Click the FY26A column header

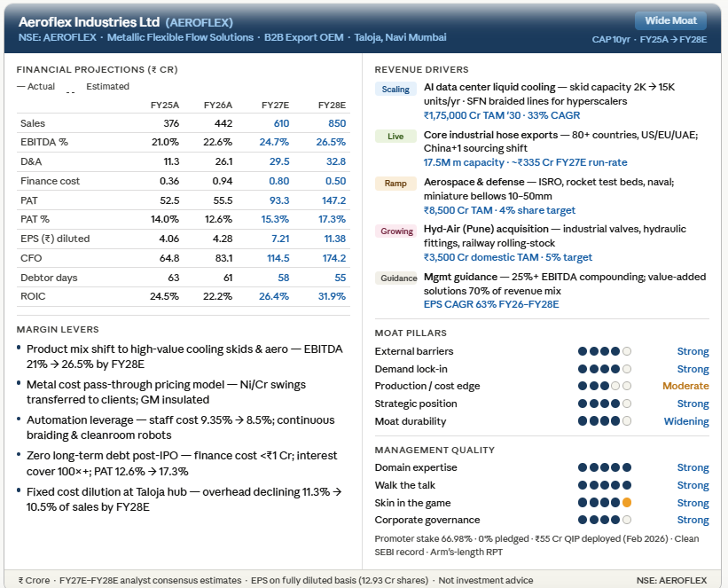click(x=218, y=105)
